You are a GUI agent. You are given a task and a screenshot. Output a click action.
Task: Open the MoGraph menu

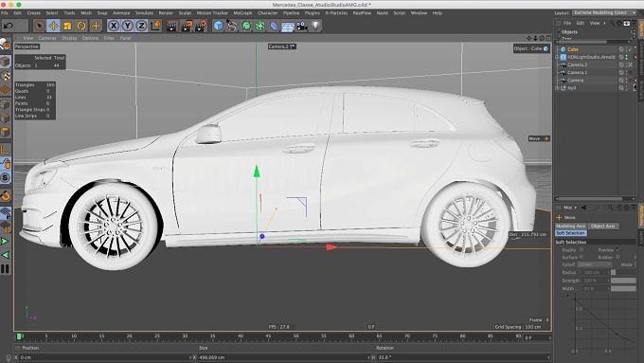click(242, 13)
